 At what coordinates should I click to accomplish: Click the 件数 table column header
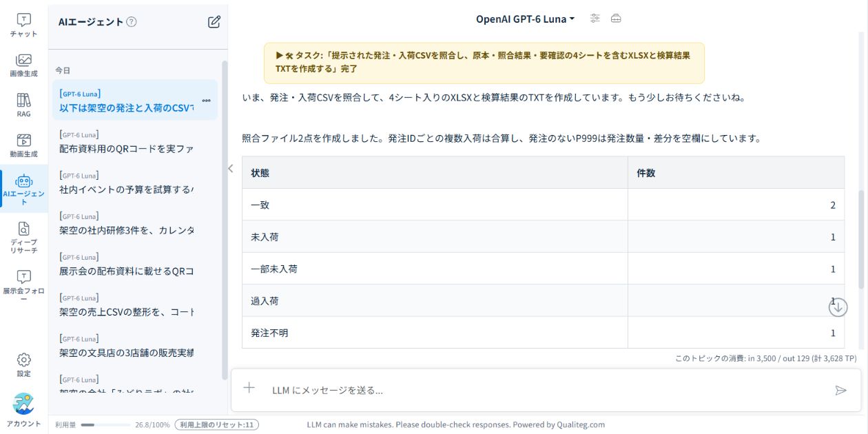(x=736, y=173)
